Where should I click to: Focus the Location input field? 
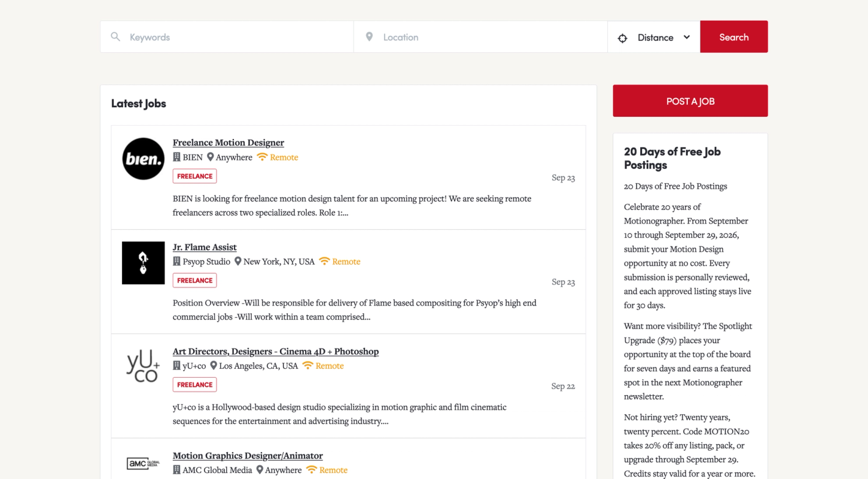coord(480,37)
